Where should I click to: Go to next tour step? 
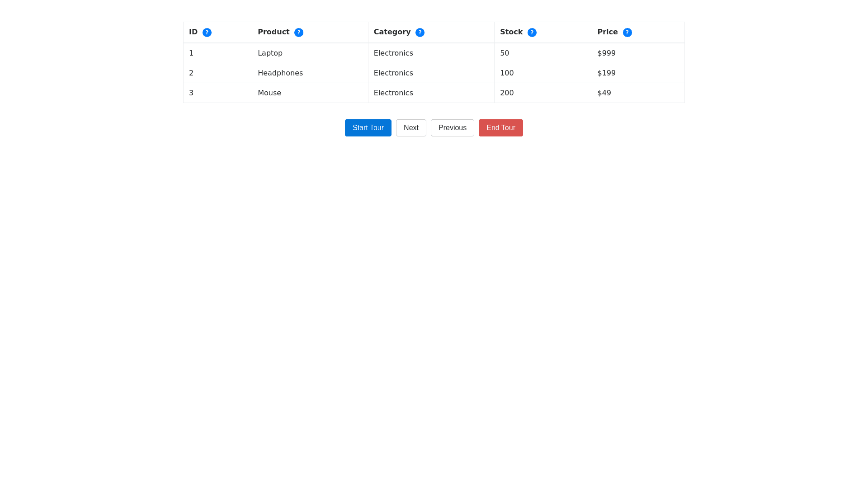coord(410,128)
